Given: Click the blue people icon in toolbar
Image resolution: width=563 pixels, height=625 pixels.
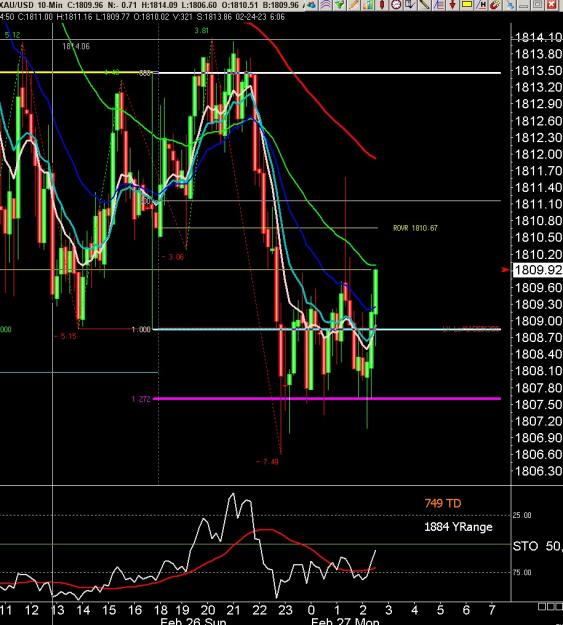Looking at the screenshot, I should pos(312,4).
